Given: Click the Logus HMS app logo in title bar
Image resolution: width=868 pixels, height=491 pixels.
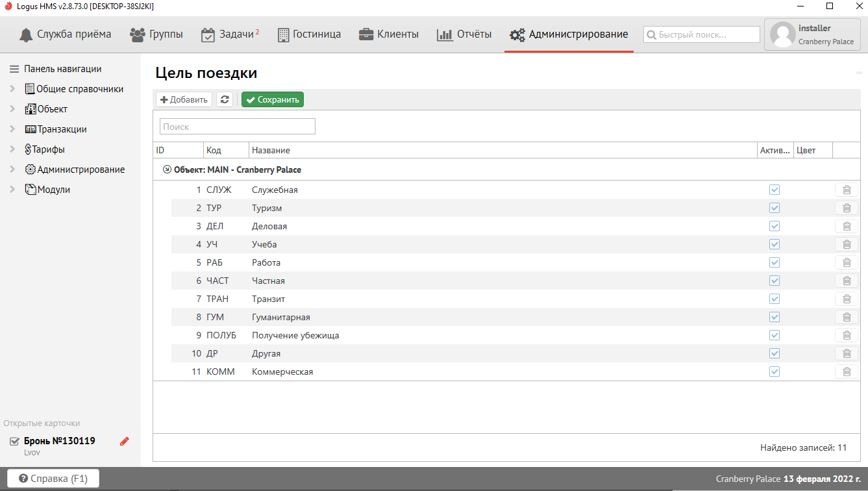Looking at the screenshot, I should click(x=8, y=6).
